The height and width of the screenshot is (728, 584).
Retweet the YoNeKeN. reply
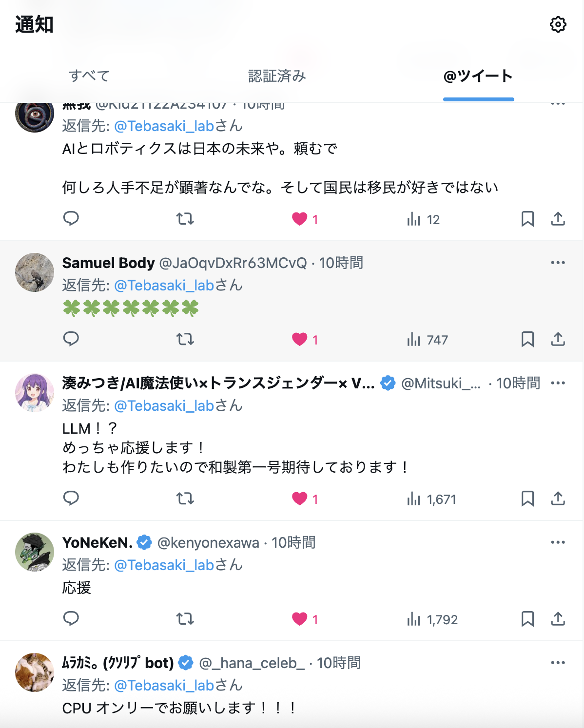click(185, 619)
